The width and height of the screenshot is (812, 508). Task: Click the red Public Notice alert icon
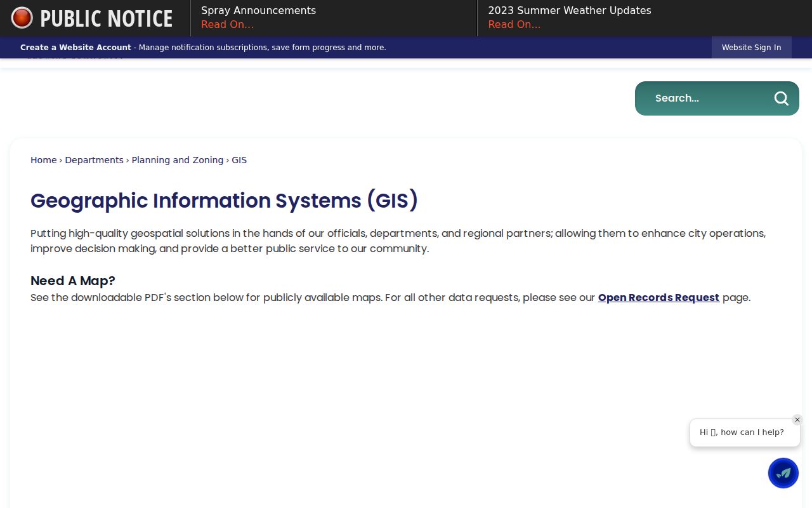[22, 18]
